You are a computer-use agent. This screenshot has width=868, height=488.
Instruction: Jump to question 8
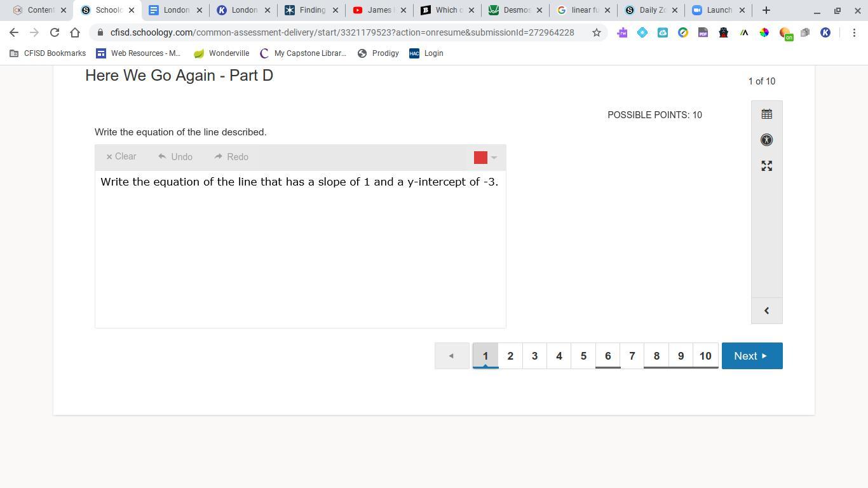tap(656, 356)
